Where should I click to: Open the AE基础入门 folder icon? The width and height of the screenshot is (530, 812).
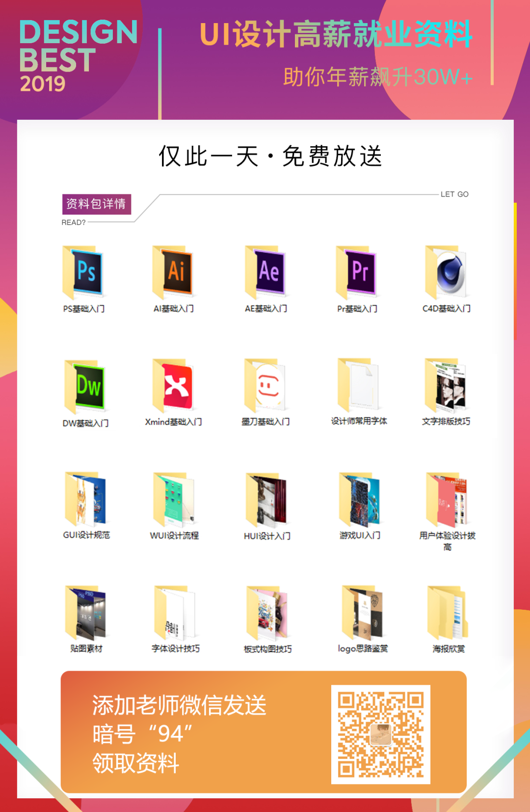265,272
